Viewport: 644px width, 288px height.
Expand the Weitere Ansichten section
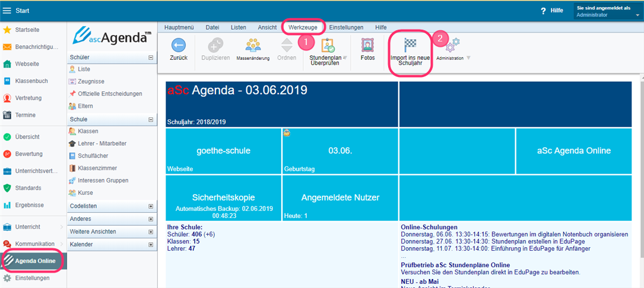pyautogui.click(x=150, y=232)
